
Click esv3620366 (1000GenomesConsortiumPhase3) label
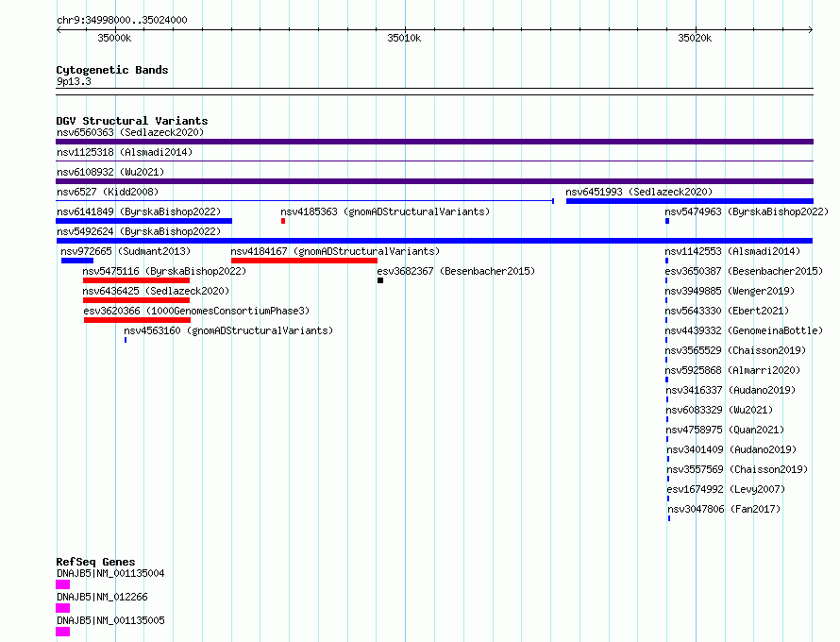196,311
